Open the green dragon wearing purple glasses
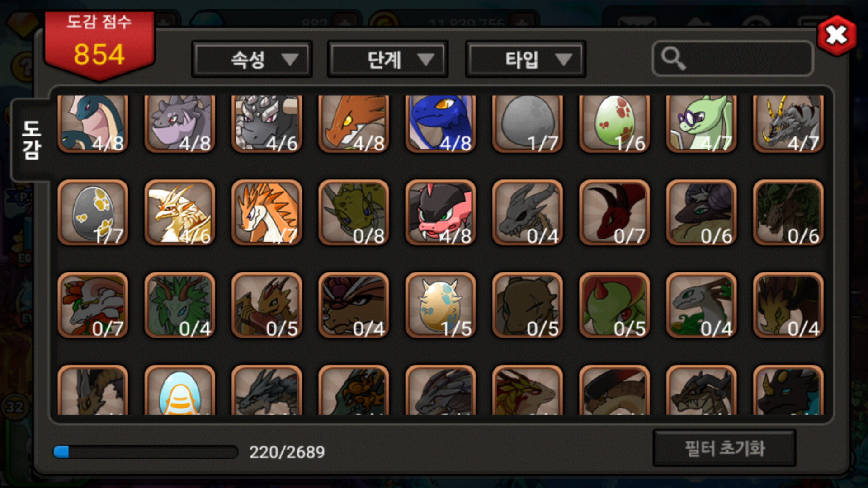Viewport: 868px width, 488px height. click(x=701, y=123)
